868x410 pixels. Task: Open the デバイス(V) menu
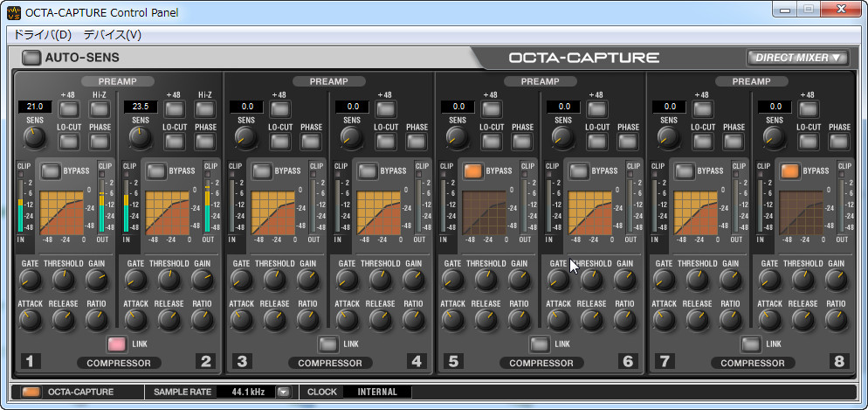pyautogui.click(x=113, y=35)
